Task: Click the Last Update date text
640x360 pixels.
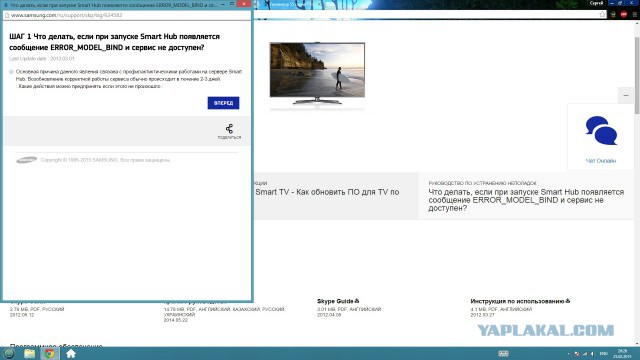Action: pos(42,59)
